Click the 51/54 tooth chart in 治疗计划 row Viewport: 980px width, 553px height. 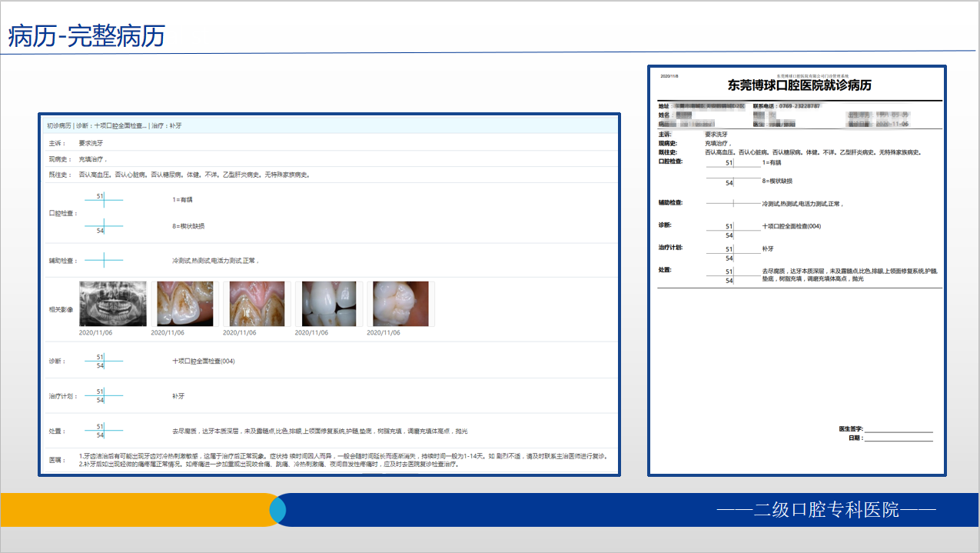coord(103,396)
